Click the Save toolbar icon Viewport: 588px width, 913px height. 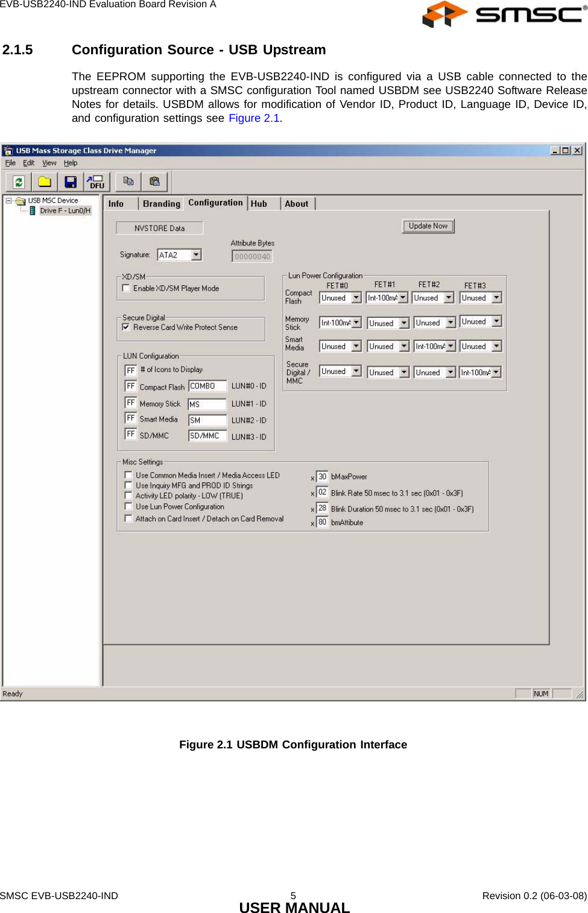click(x=71, y=182)
